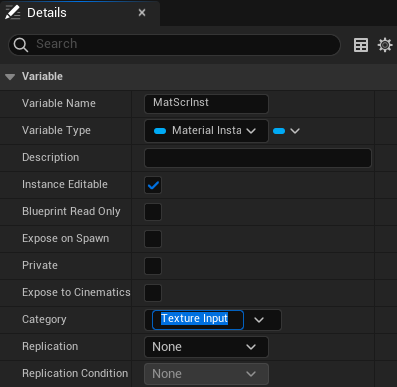Image resolution: width=397 pixels, height=387 pixels.
Task: Click the Expose to Cinematics label
Action: pos(76,292)
